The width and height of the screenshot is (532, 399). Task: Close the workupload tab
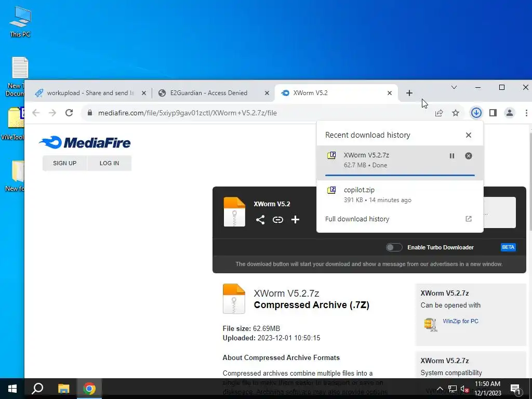[x=144, y=93]
